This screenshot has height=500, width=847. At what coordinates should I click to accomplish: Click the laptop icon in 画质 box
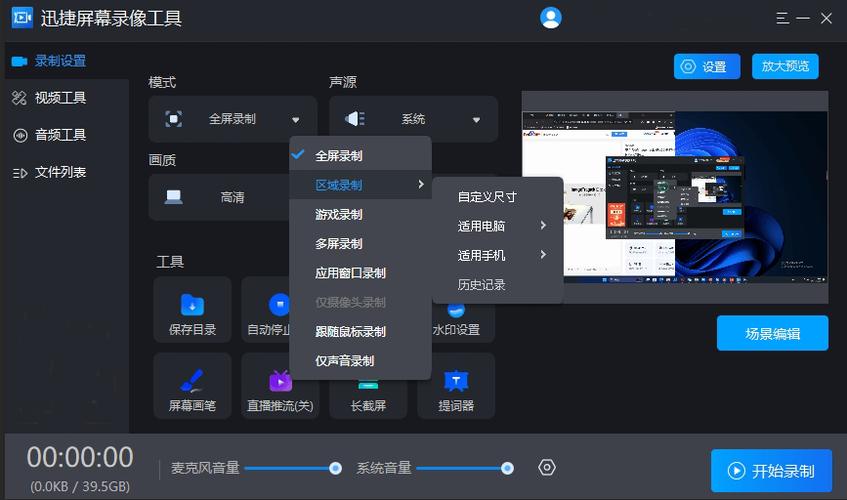[173, 197]
